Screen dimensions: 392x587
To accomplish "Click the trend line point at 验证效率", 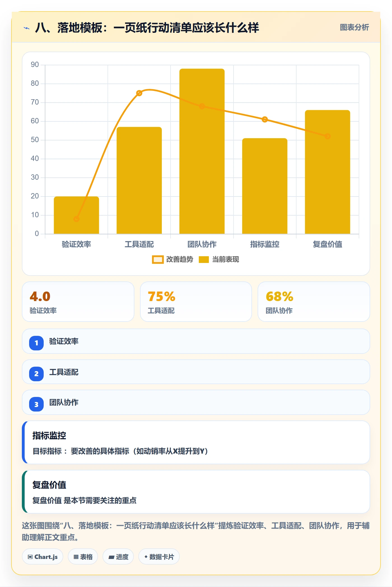I will pos(76,219).
